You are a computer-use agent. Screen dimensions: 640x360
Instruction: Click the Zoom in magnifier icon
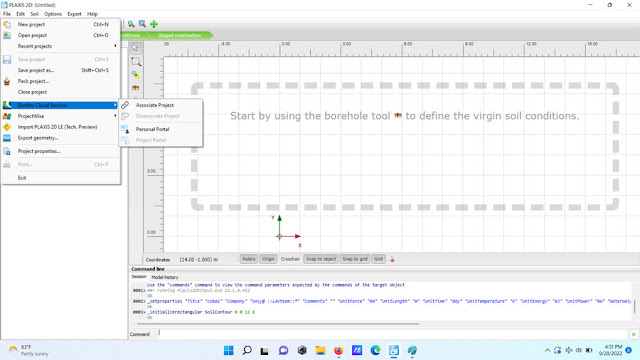coord(131,24)
